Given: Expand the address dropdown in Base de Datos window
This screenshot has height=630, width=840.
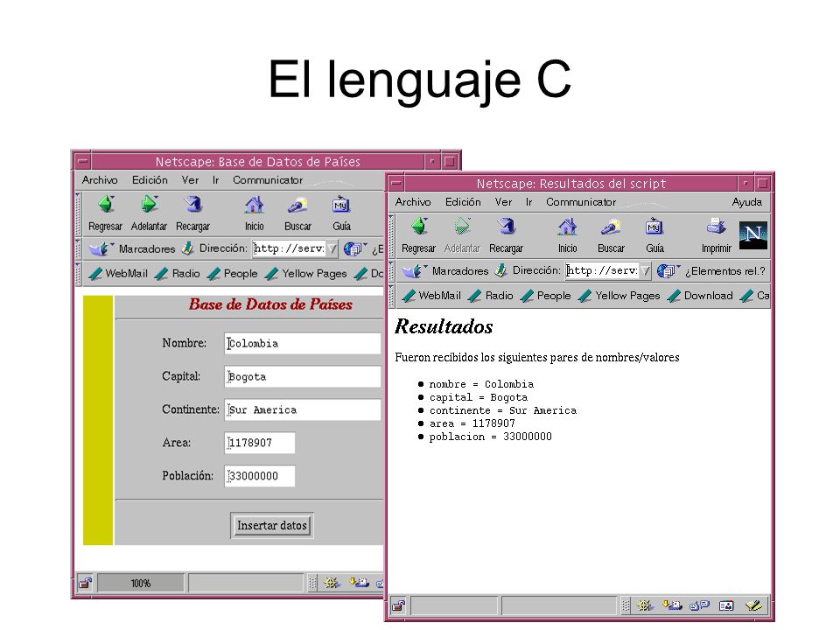Looking at the screenshot, I should click(x=332, y=249).
